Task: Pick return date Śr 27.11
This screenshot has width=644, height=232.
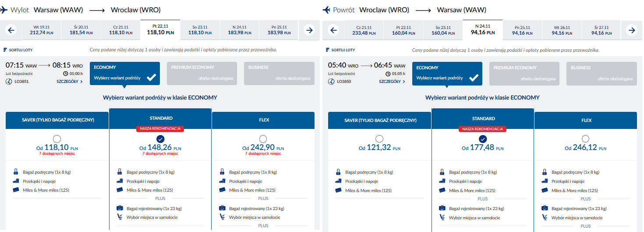Action: (x=601, y=30)
